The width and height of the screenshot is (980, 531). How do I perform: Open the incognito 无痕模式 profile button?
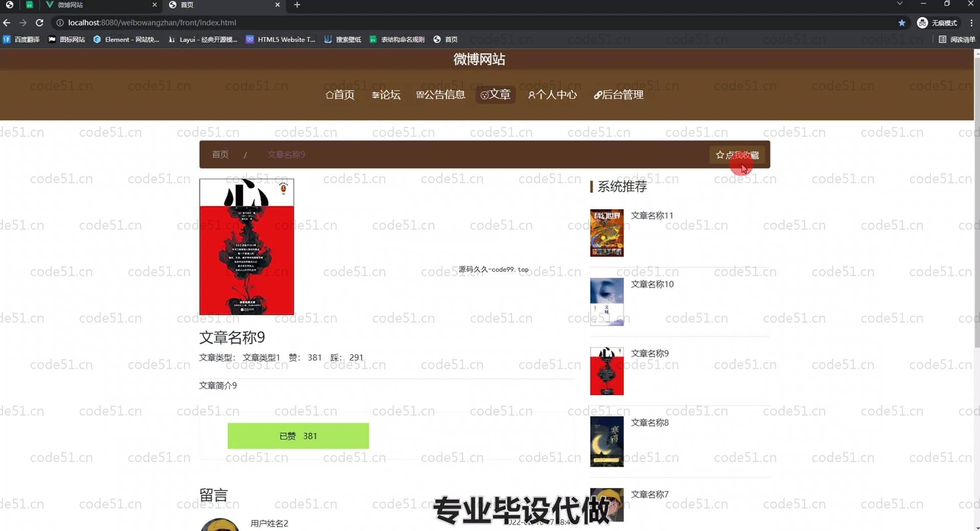click(937, 23)
